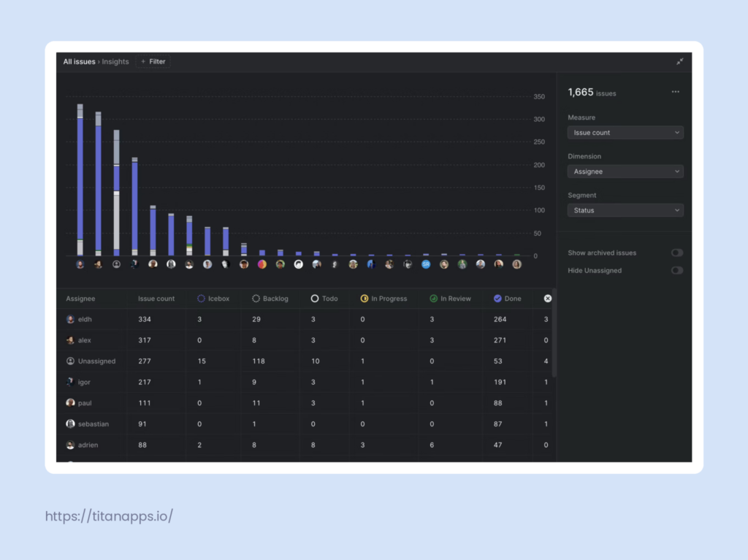Sort by Assignee column header
Image resolution: width=748 pixels, height=560 pixels.
(80, 299)
